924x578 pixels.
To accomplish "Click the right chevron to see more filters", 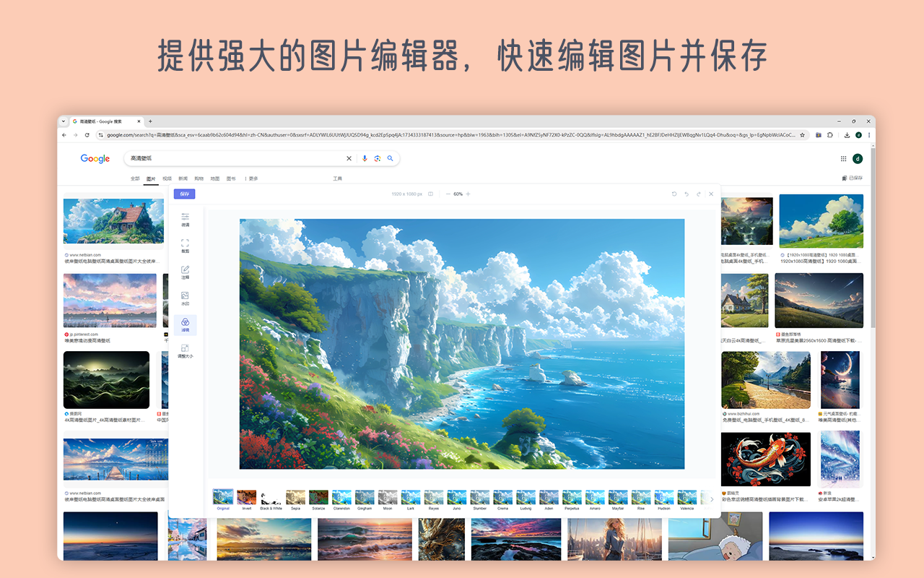I will click(712, 499).
